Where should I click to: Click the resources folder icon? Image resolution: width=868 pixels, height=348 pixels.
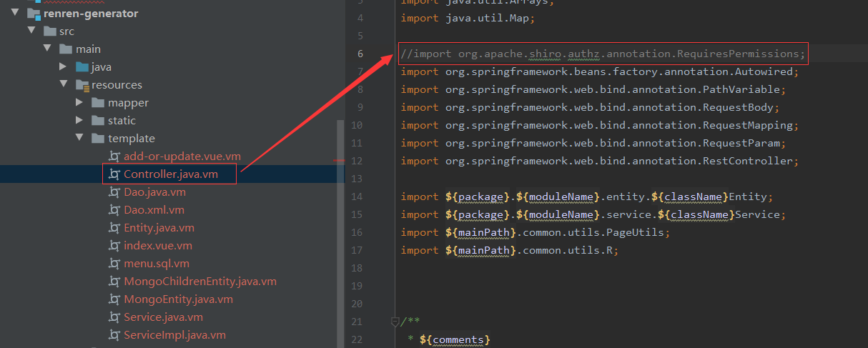click(x=82, y=85)
